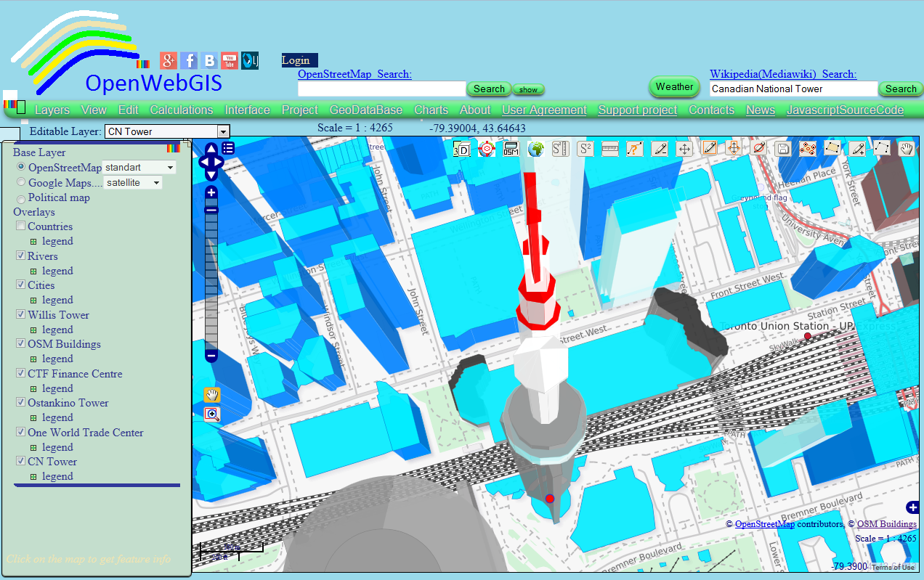
Task: Click the magnifier zoom-box tool
Action: tap(211, 414)
